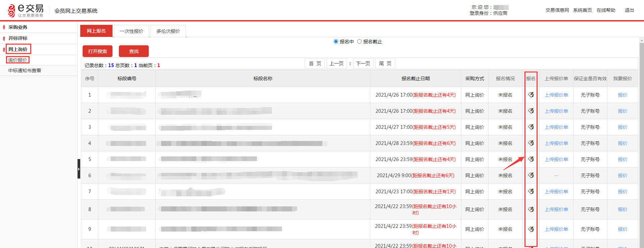644x248 pixels.
Task: Click the sign-up icon in row 1
Action: coord(531,95)
